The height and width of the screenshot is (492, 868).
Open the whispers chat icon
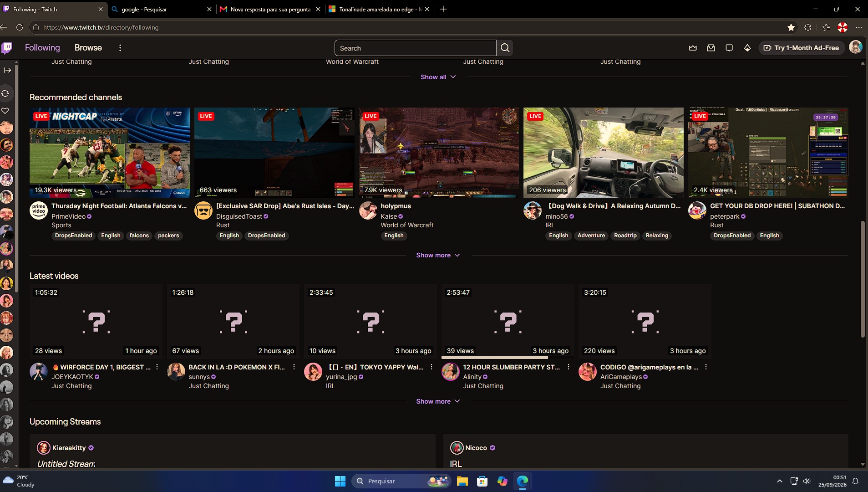click(x=729, y=48)
